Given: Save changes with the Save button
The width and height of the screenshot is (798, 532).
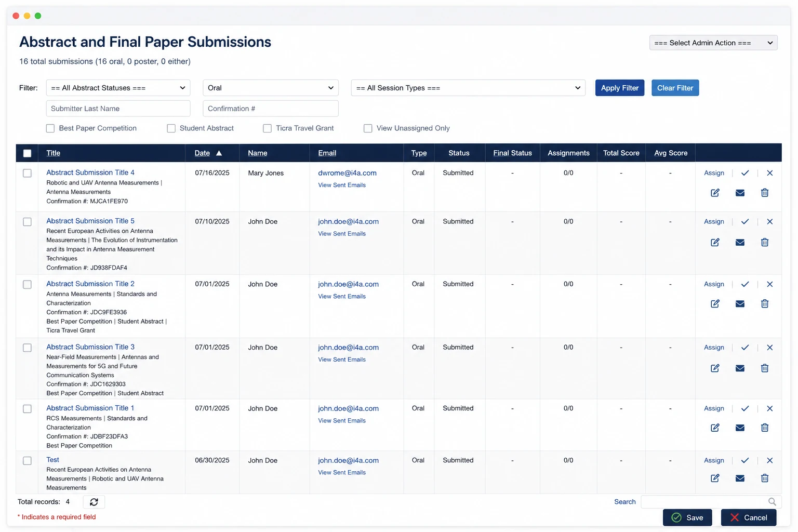Looking at the screenshot, I should pyautogui.click(x=687, y=517).
